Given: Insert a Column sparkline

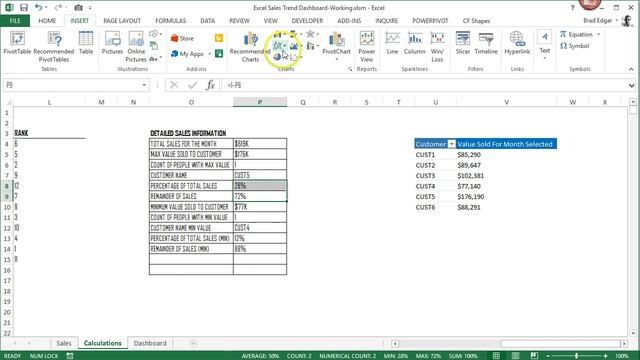Looking at the screenshot, I should click(x=415, y=43).
